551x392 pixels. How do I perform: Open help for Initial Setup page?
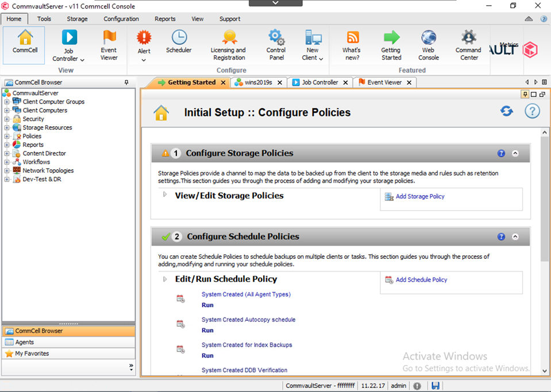tap(533, 111)
